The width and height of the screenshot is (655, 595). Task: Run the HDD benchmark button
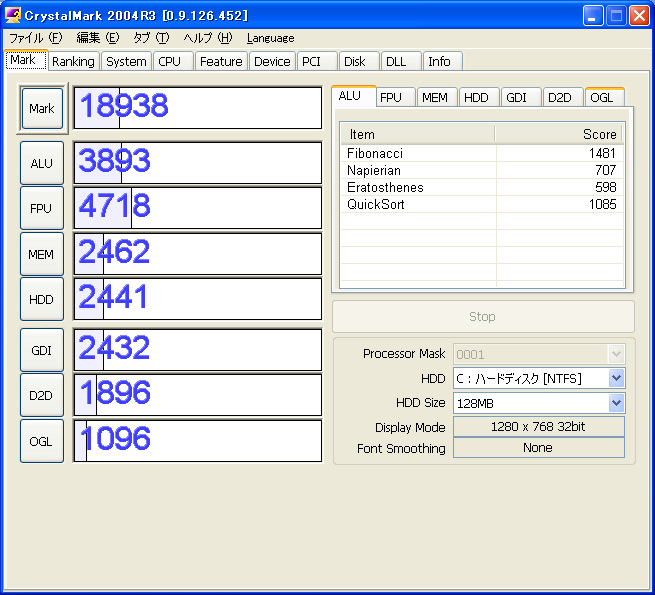[x=42, y=299]
